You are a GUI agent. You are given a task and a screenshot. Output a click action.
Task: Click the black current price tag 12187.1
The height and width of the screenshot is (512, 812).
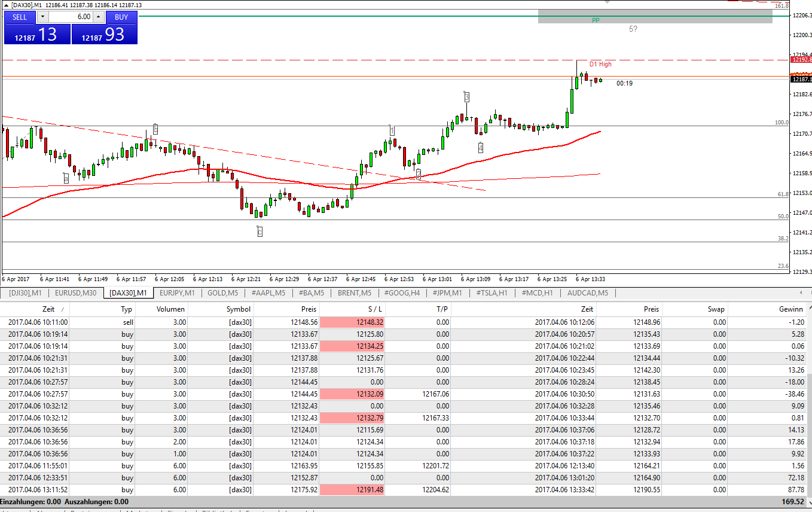(x=801, y=79)
